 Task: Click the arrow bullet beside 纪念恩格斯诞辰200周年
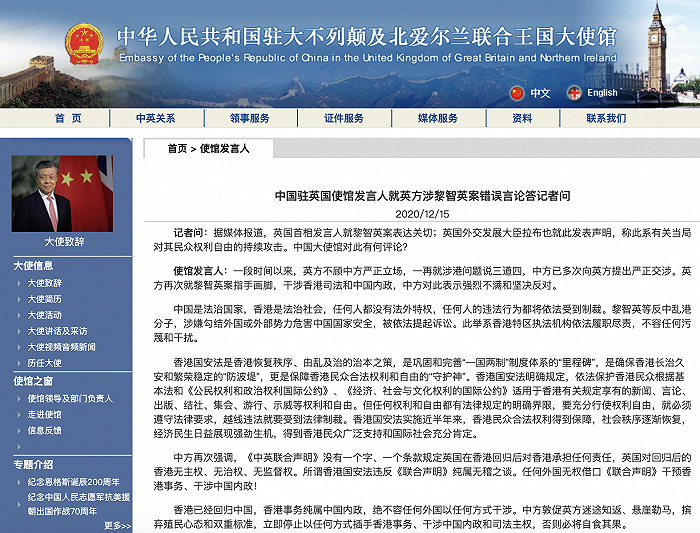click(x=19, y=483)
